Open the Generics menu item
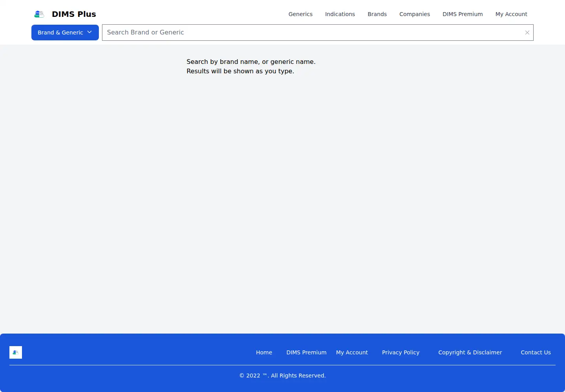The image size is (565, 392). [301, 14]
